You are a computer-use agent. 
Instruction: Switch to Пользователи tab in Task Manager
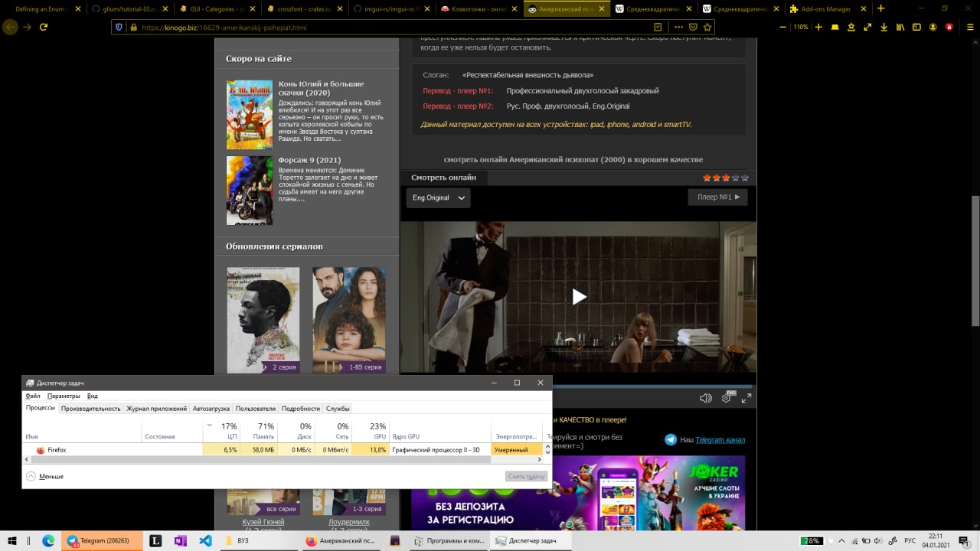point(256,409)
